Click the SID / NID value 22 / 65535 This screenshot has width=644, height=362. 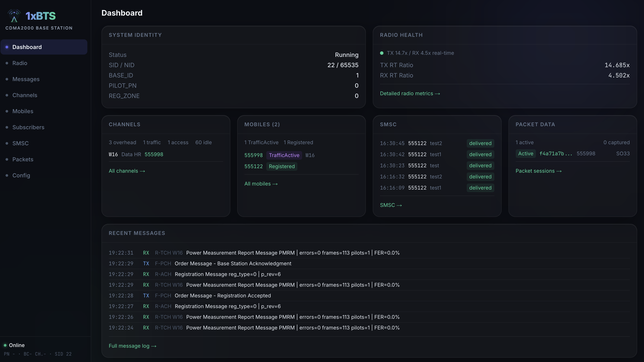point(343,65)
